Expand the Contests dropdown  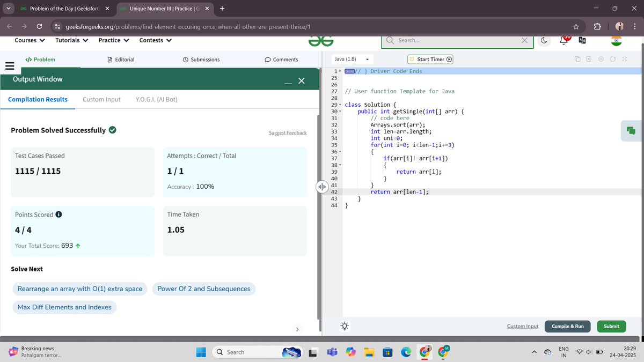[x=156, y=40]
